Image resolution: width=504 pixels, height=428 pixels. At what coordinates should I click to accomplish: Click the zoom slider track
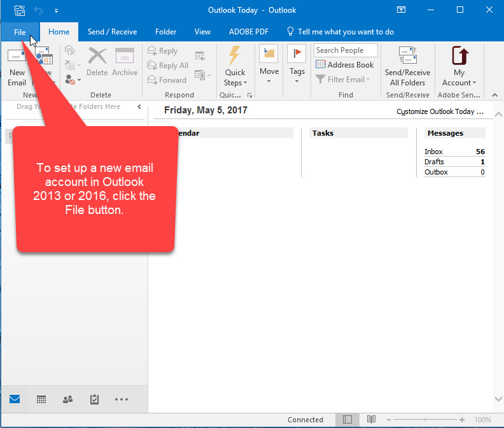425,420
